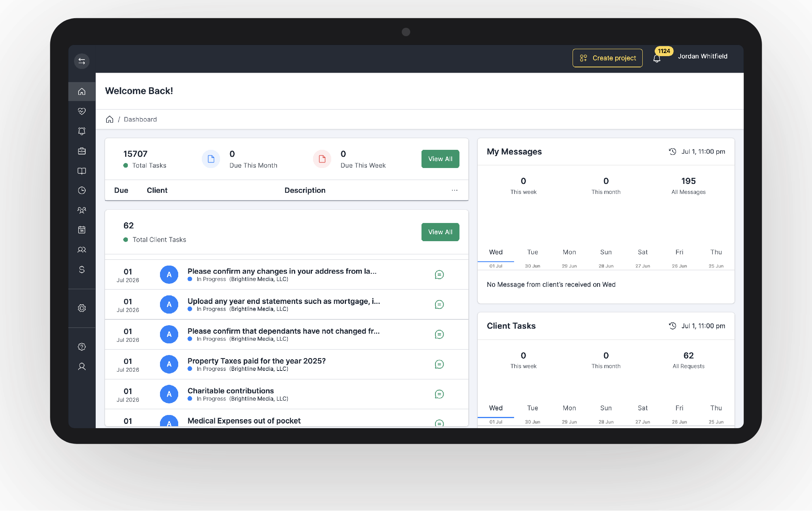Screen dimensions: 812x511
Task: Open the clock sidebar icon
Action: point(82,190)
